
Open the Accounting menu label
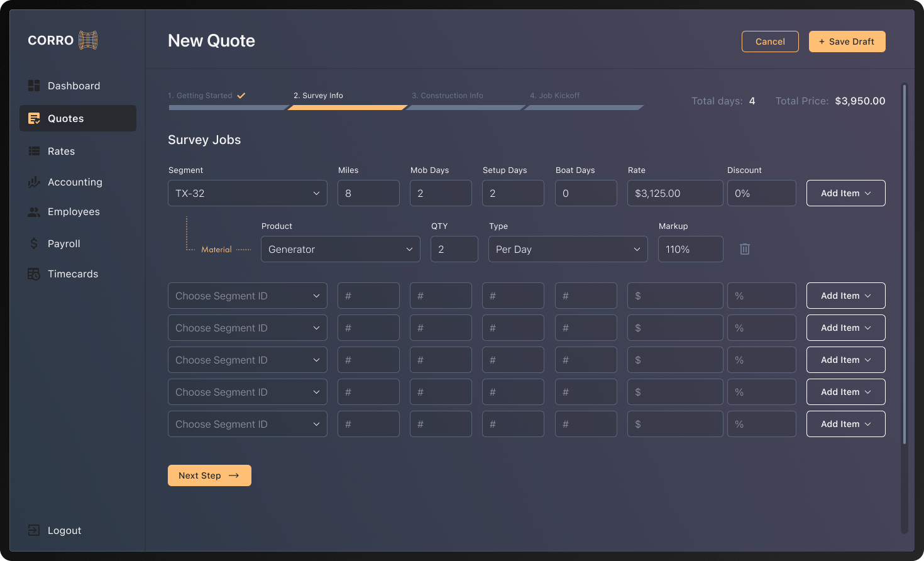click(x=75, y=182)
